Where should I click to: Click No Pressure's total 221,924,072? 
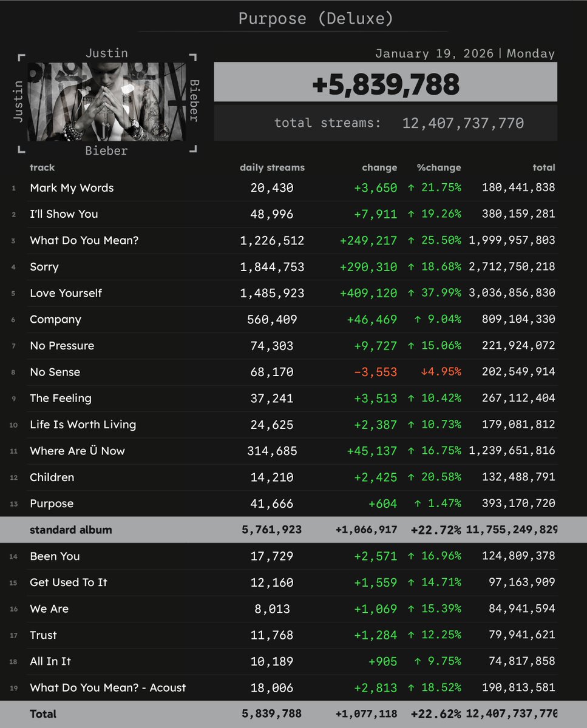pyautogui.click(x=518, y=346)
